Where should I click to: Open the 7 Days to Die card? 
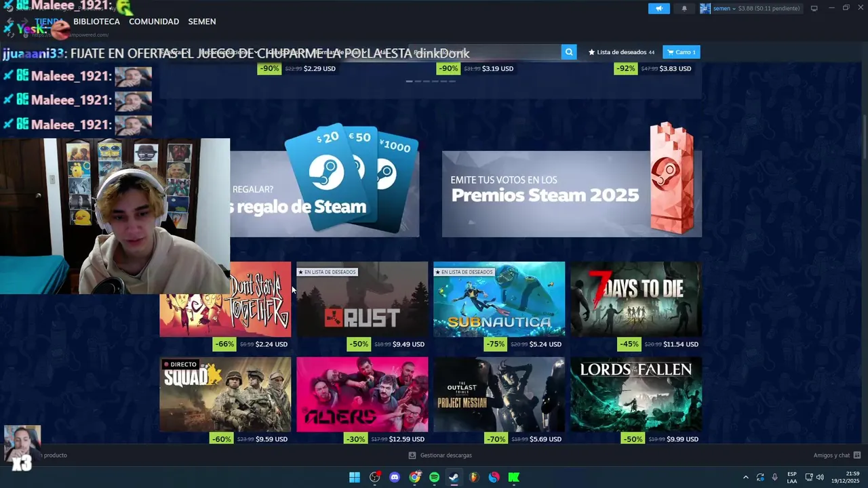pyautogui.click(x=636, y=299)
